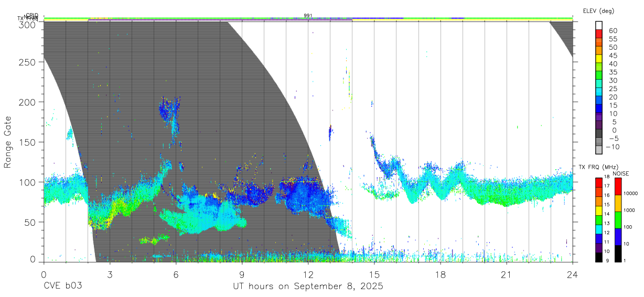
Task: Click the y-axis tick label '200'
Action: [28, 102]
